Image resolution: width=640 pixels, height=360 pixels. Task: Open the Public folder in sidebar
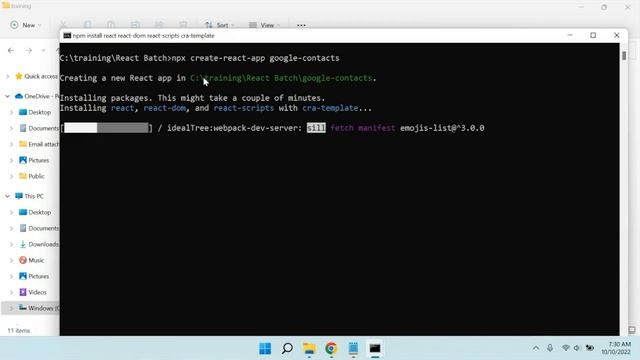point(32,176)
